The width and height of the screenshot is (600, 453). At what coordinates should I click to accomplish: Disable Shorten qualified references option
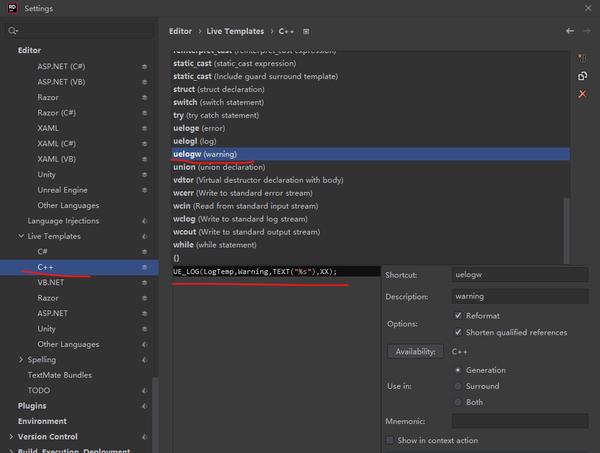[458, 333]
